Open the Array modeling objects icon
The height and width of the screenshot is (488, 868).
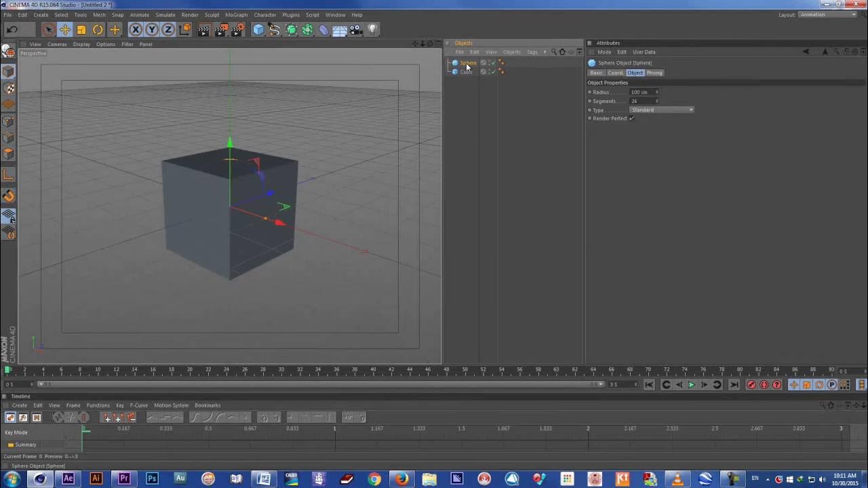[307, 29]
